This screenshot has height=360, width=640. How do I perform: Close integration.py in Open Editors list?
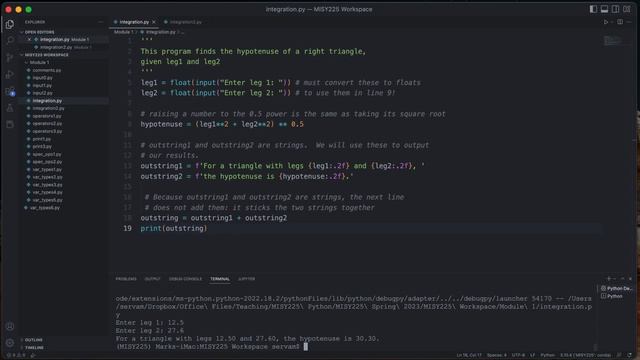(29, 40)
